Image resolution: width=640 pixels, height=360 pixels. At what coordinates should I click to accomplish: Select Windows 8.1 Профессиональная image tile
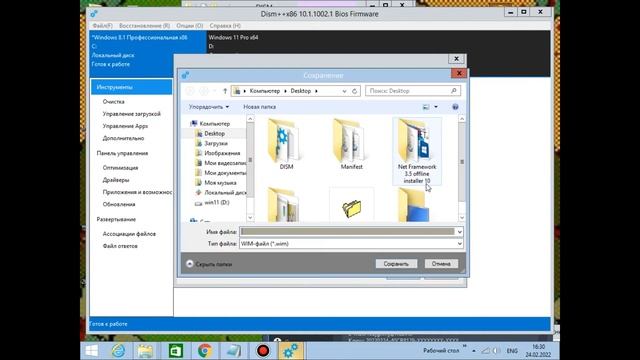point(148,53)
